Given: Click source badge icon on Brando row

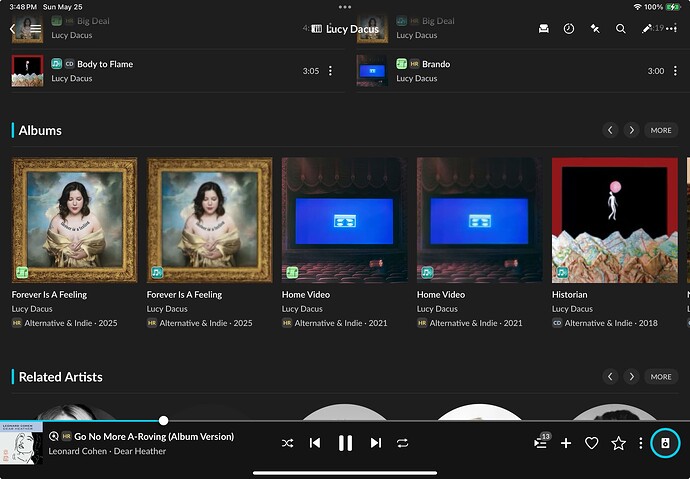Looking at the screenshot, I should click(401, 64).
